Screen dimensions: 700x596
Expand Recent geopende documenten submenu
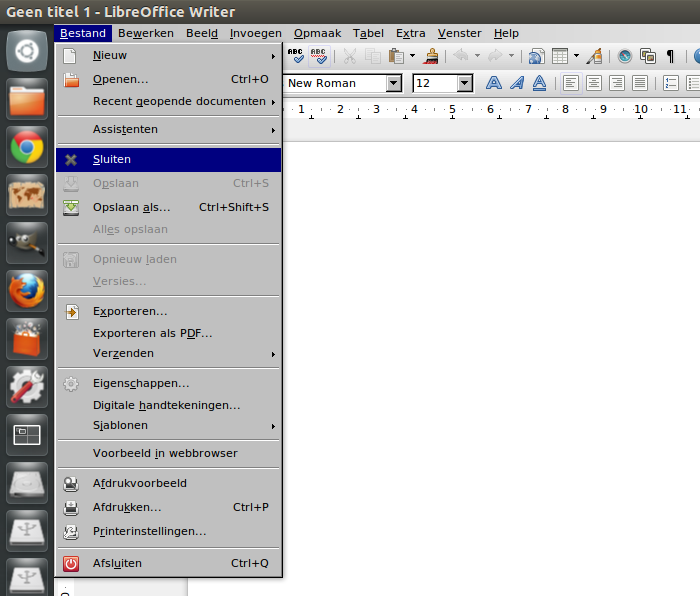click(169, 102)
